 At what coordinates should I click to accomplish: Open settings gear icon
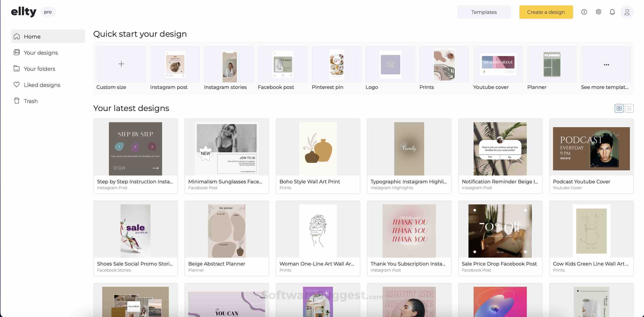pos(598,12)
